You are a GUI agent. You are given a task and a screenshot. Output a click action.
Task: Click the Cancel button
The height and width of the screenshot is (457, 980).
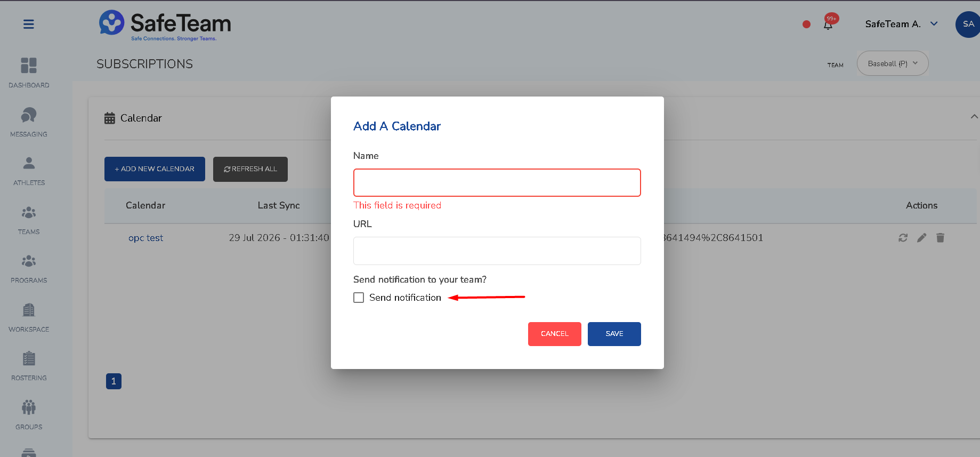(555, 334)
